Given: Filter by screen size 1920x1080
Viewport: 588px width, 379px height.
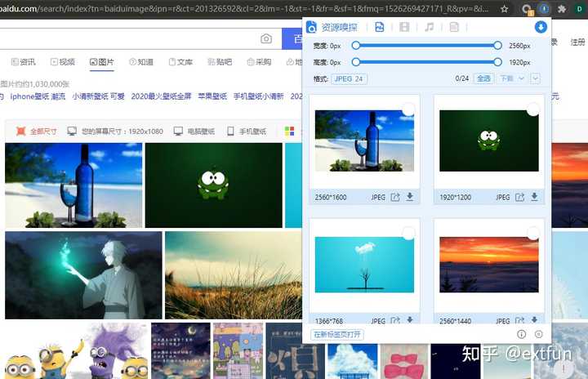Looking at the screenshot, I should pyautogui.click(x=115, y=131).
